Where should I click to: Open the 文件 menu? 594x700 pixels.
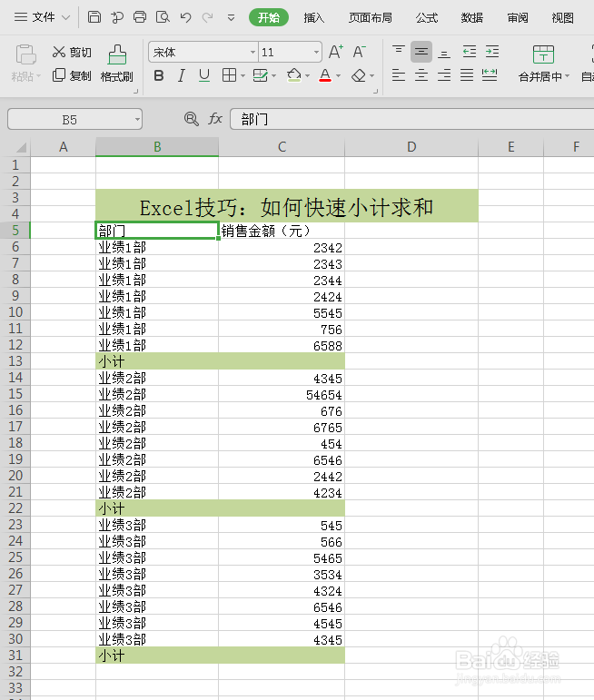tap(42, 17)
